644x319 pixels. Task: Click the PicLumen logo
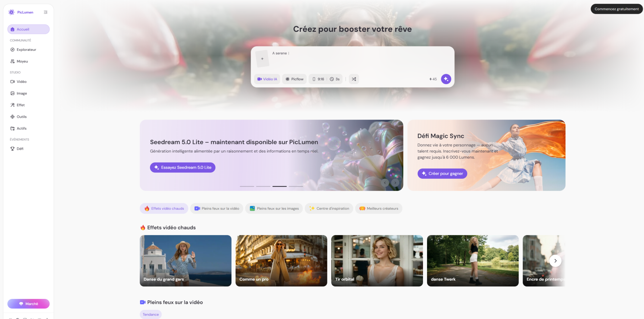point(21,12)
